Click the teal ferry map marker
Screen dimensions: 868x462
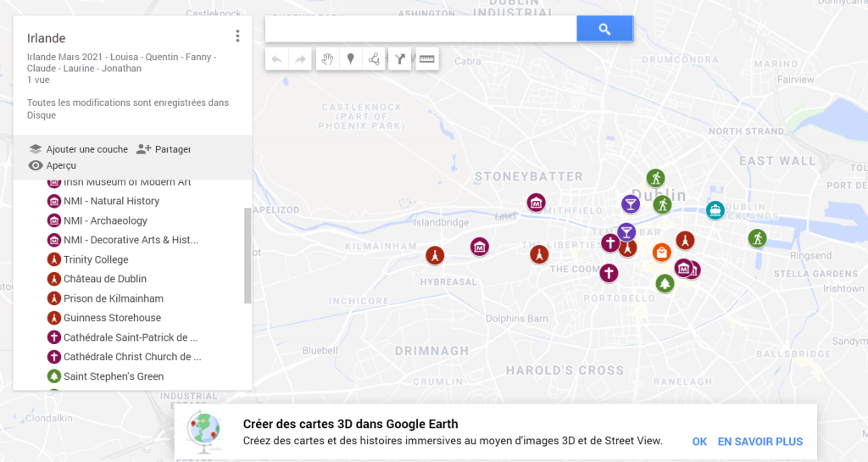click(x=715, y=209)
